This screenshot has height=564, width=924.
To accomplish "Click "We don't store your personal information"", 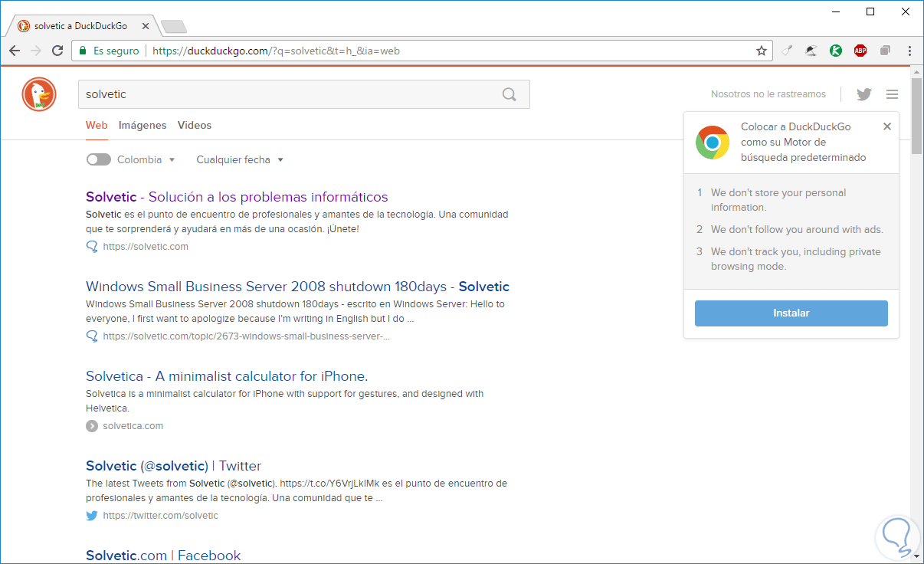I will [778, 200].
